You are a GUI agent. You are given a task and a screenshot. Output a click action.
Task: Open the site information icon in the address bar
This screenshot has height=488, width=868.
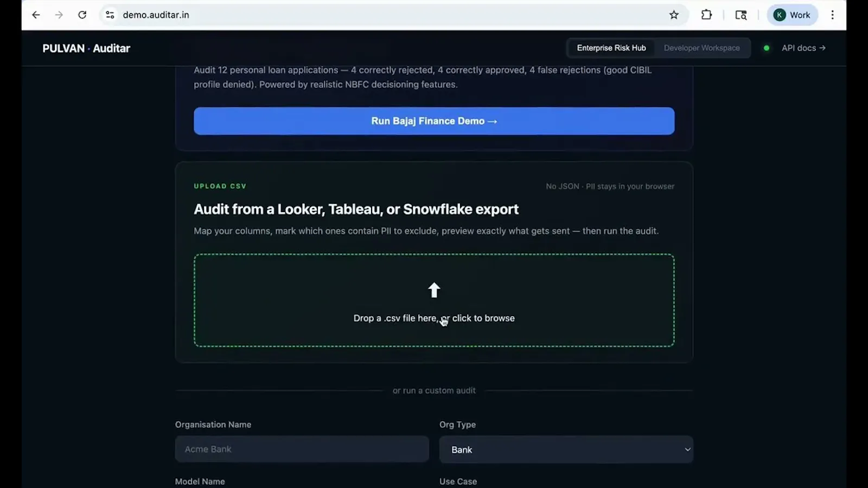110,15
